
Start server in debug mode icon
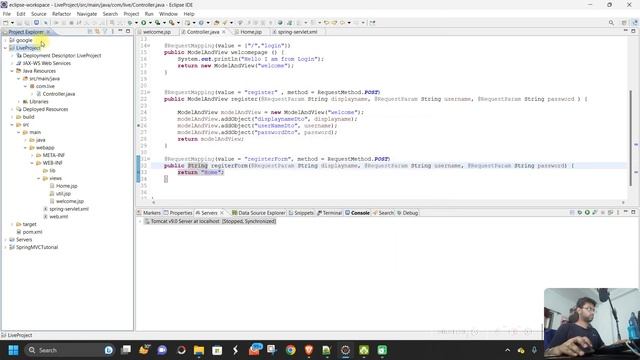click(x=580, y=213)
